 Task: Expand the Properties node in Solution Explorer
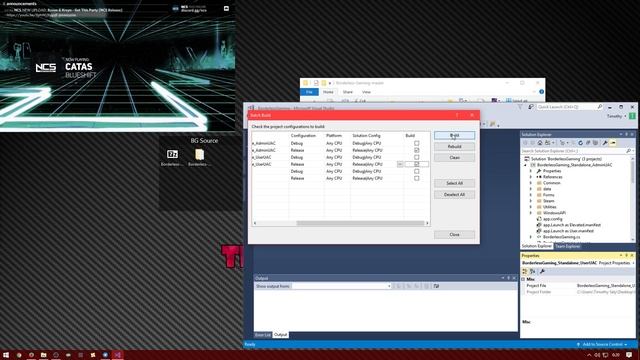(531, 171)
